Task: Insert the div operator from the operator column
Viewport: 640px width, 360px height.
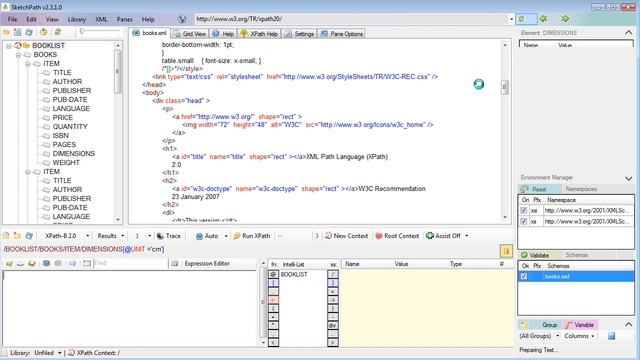Action: click(x=333, y=325)
